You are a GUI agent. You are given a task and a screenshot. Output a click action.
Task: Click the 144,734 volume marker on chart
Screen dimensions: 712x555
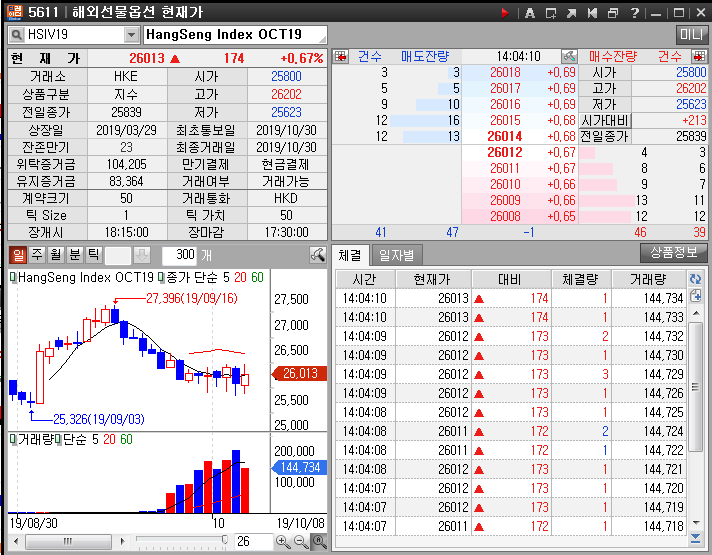point(299,467)
